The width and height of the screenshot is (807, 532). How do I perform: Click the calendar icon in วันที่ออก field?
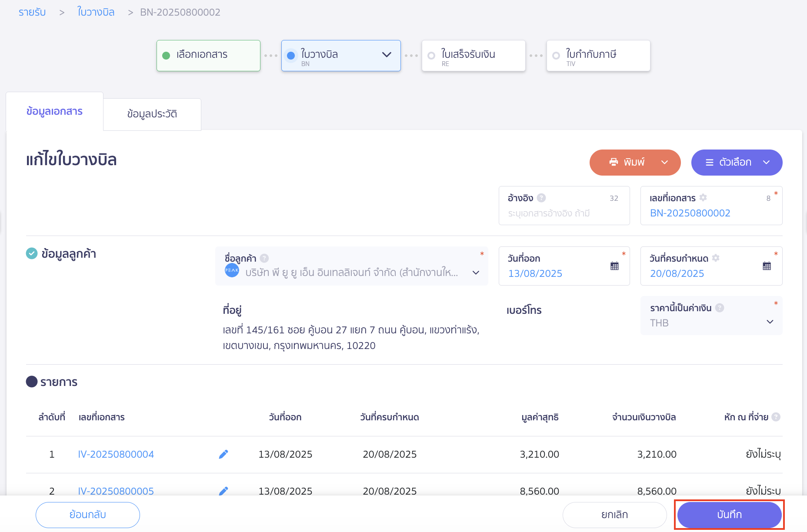[614, 266]
